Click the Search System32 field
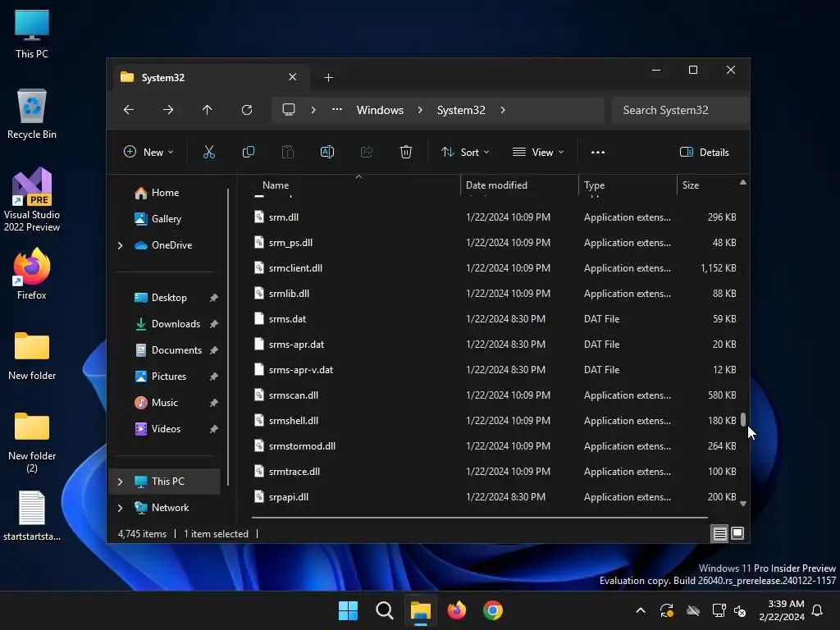Screen dimensions: 840x630 (680, 110)
